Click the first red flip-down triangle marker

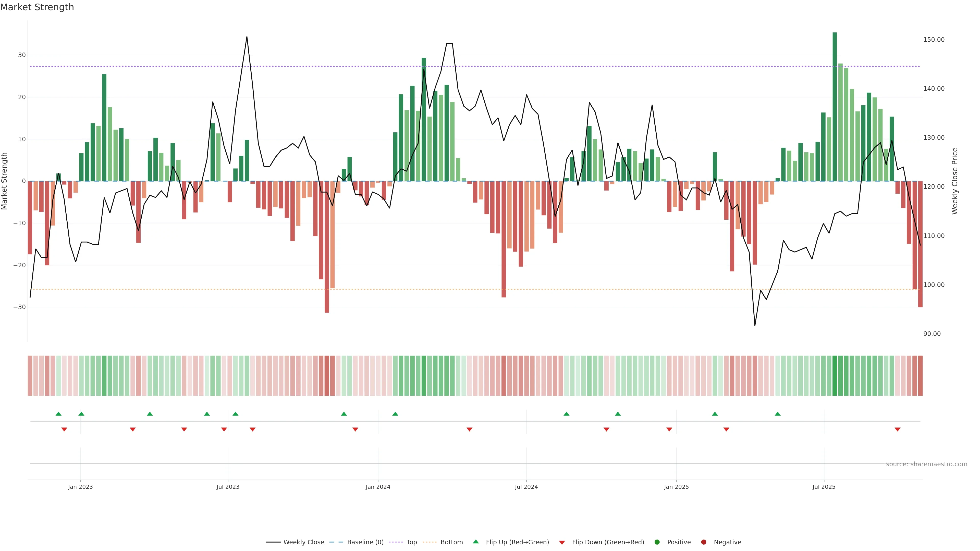(64, 429)
